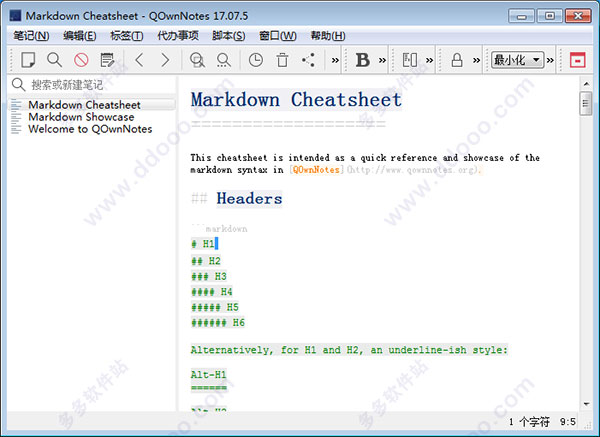Create a new note with the toolbar icon

pos(28,60)
